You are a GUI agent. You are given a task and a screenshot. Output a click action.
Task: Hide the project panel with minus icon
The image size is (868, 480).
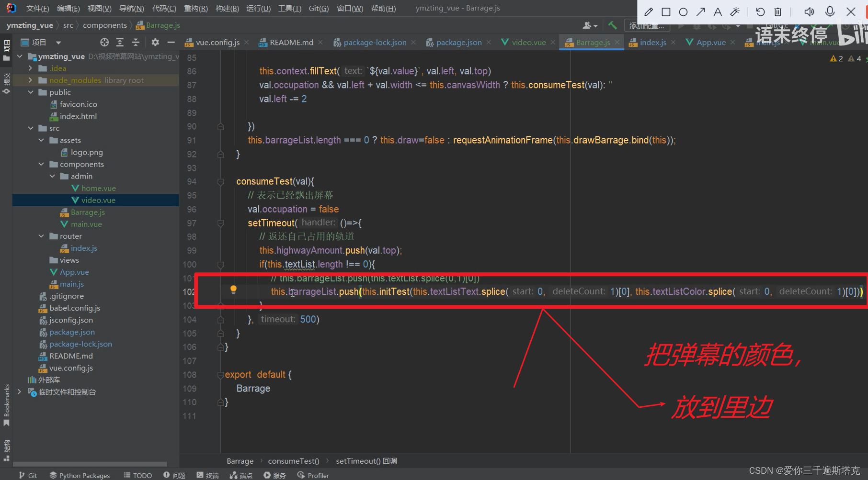171,42
